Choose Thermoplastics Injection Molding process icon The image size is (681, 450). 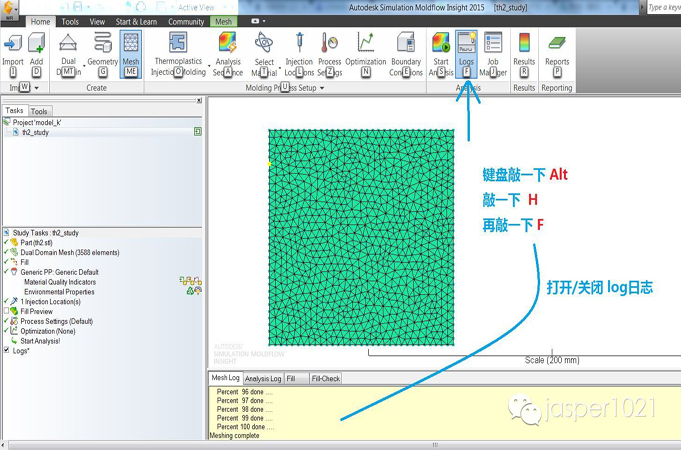(x=178, y=43)
